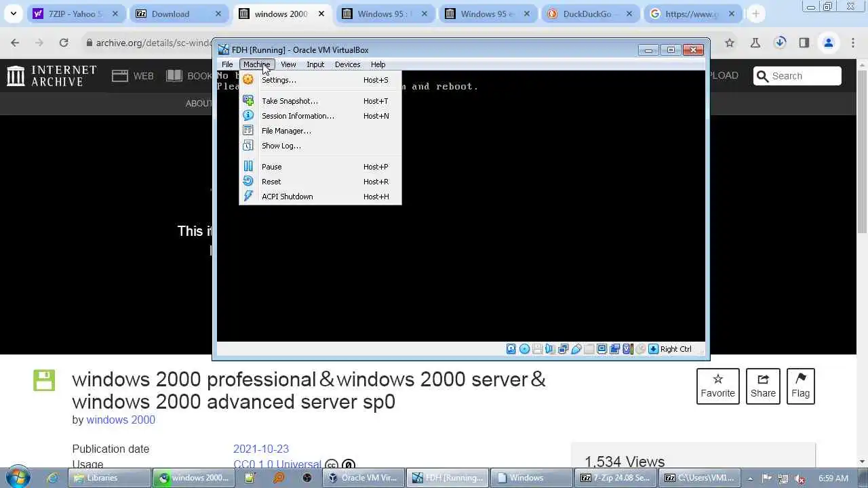Open a new browser tab

pos(755,14)
